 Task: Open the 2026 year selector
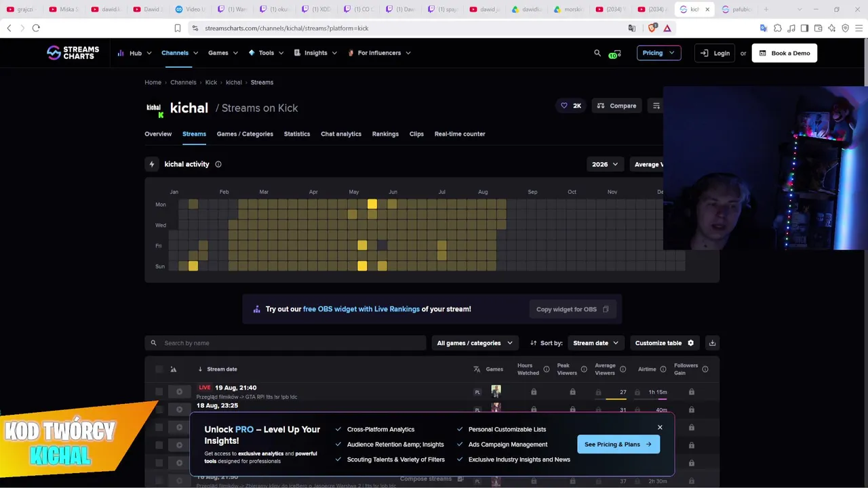[x=605, y=164]
